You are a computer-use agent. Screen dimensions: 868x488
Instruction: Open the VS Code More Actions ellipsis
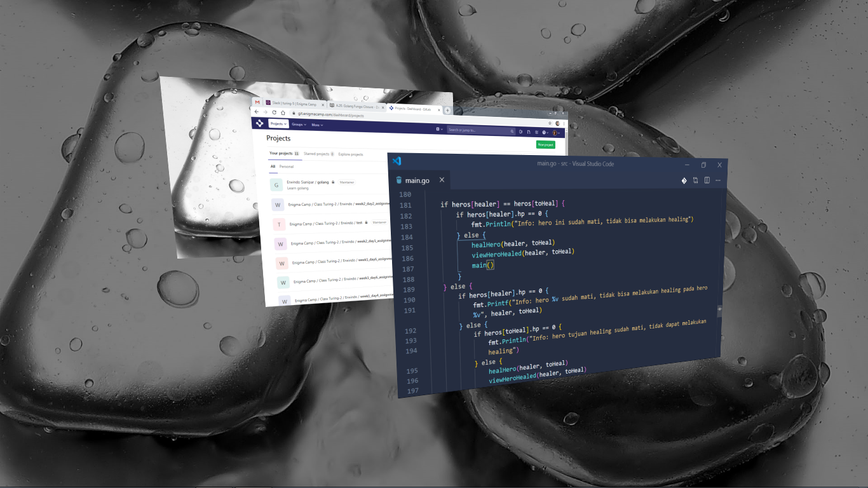click(718, 180)
